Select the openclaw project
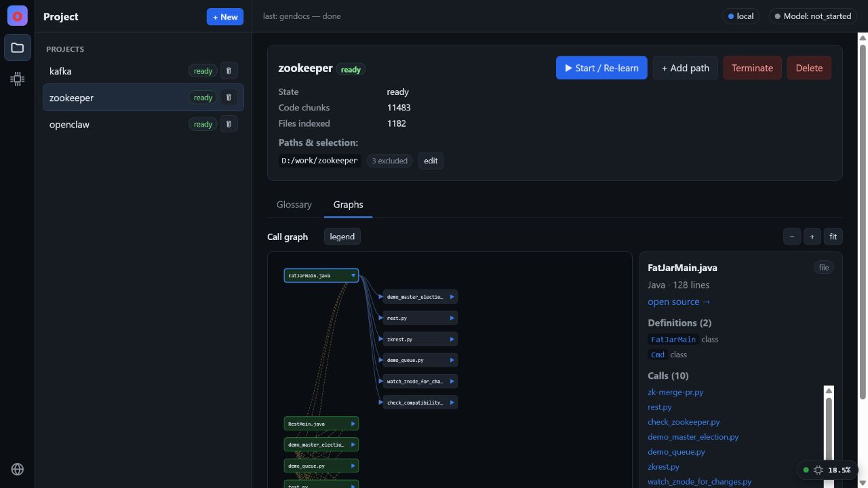Viewport: 868px width, 488px height. tap(143, 124)
